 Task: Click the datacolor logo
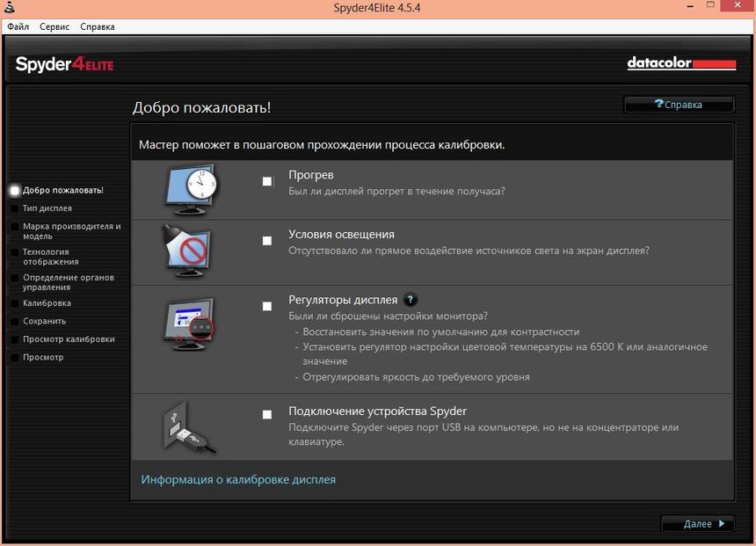[681, 63]
